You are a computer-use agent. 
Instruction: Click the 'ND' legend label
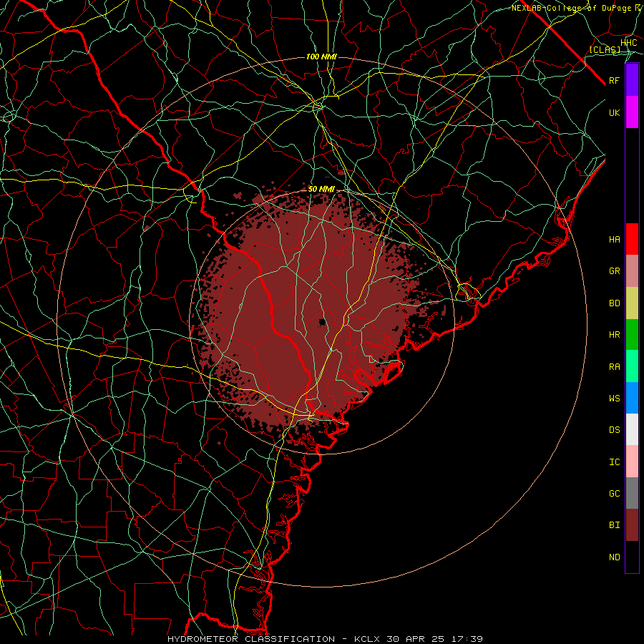click(x=615, y=557)
